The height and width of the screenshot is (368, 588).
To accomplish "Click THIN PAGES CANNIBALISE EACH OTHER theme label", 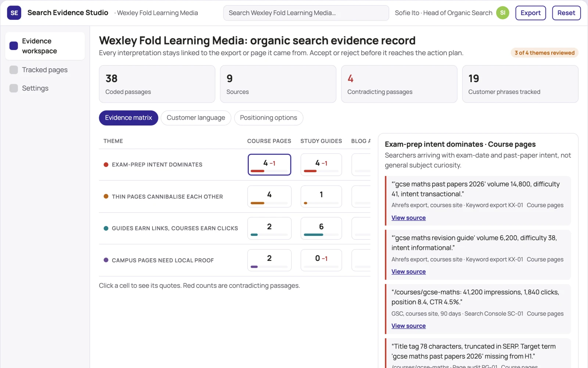I will click(167, 197).
